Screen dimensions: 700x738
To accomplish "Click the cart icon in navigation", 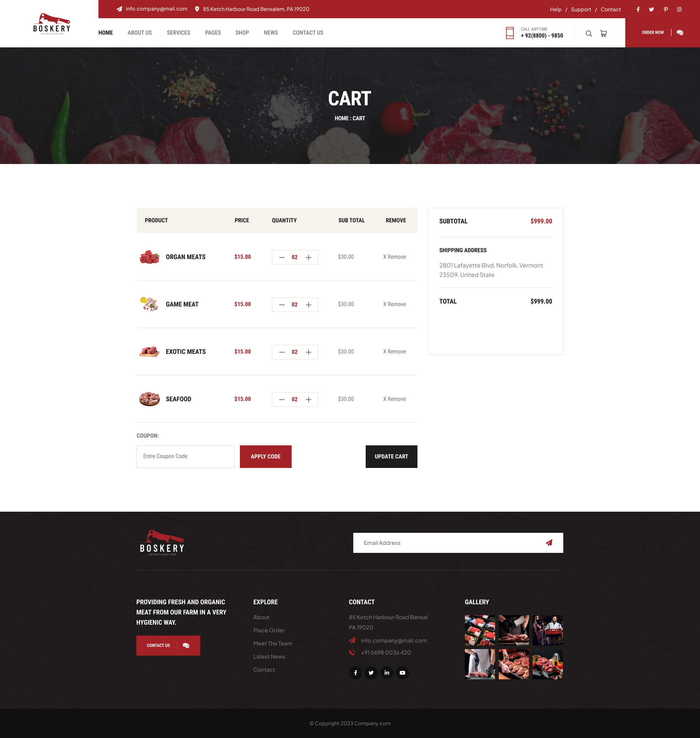I will tap(603, 32).
